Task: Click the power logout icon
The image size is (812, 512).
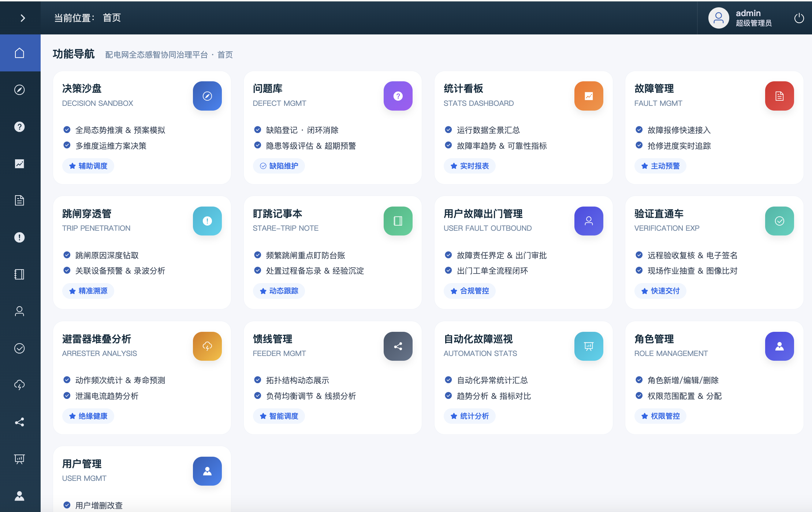Action: click(x=799, y=18)
